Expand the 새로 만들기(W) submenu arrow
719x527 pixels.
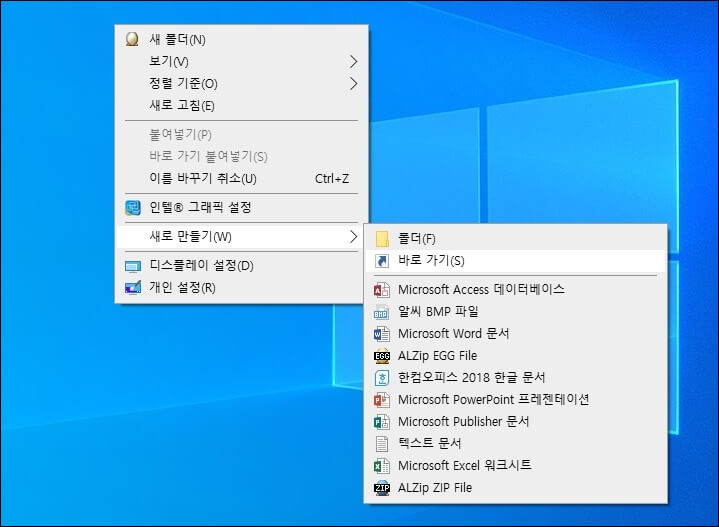[353, 237]
